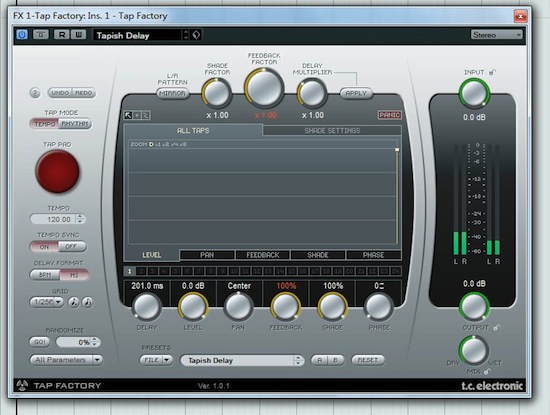Toggle the Mix lock icon
Image resolution: width=550 pixels, height=415 pixels.
[487, 371]
